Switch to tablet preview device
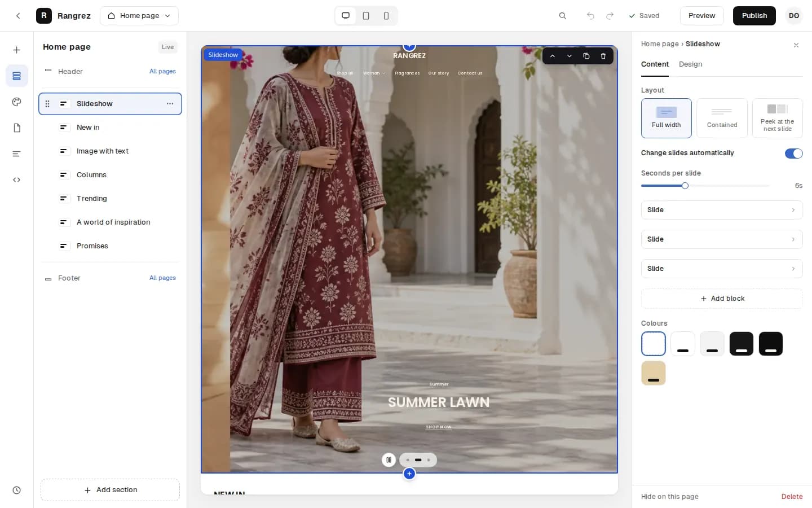This screenshot has width=812, height=508. click(x=366, y=16)
